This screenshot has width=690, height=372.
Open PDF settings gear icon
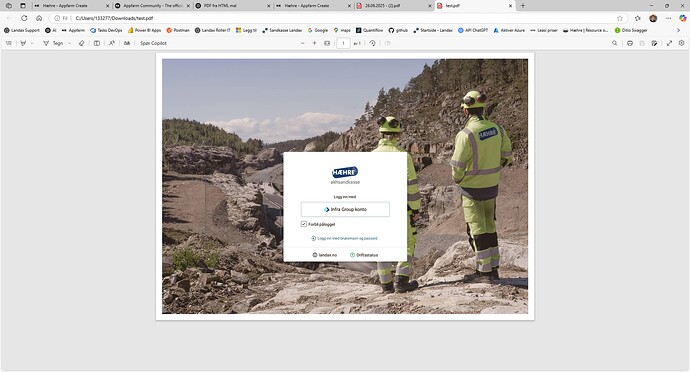point(682,43)
